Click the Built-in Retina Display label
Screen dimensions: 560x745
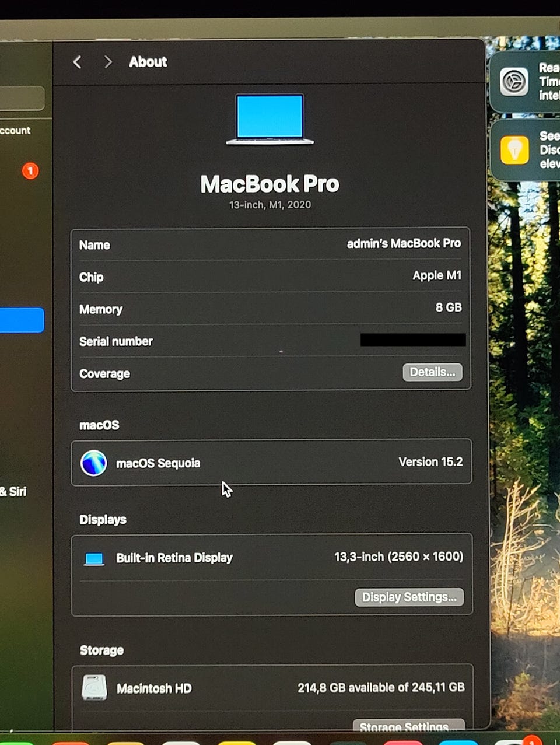(174, 558)
